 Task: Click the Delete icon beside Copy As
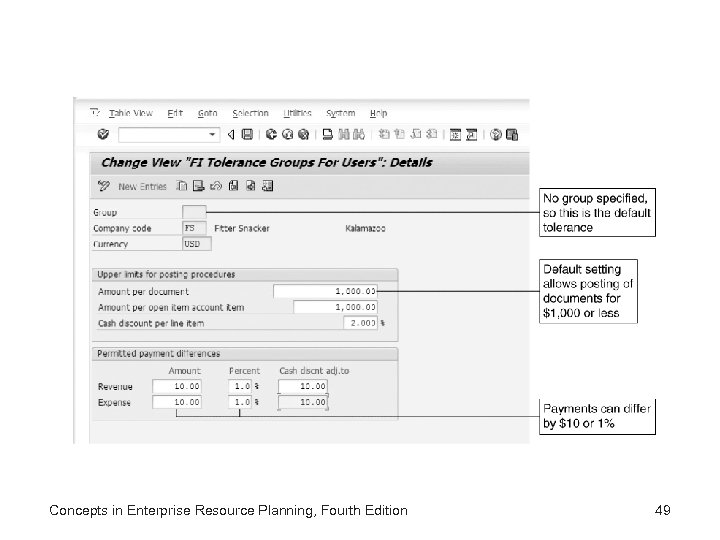[198, 186]
